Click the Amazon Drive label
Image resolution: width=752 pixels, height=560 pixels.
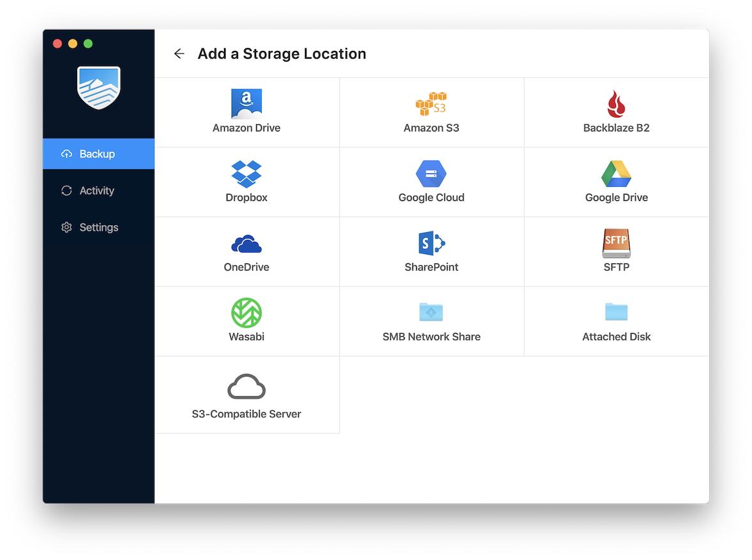click(x=246, y=128)
